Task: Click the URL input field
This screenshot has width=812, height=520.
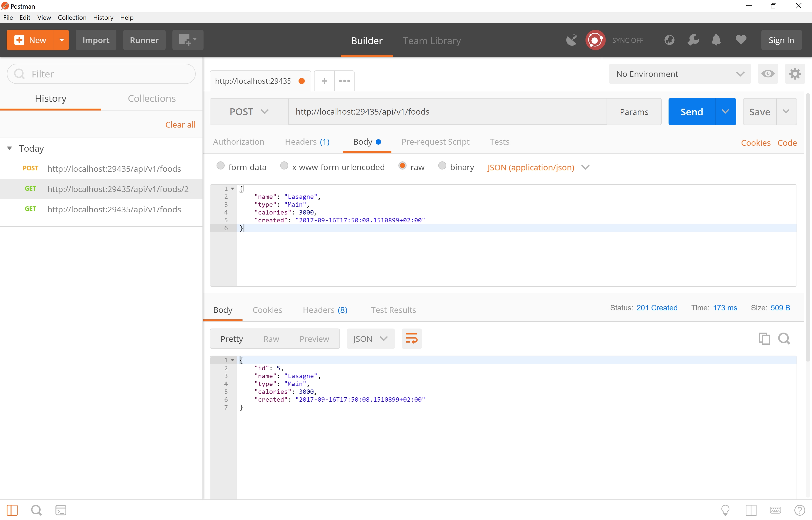Action: tap(447, 111)
